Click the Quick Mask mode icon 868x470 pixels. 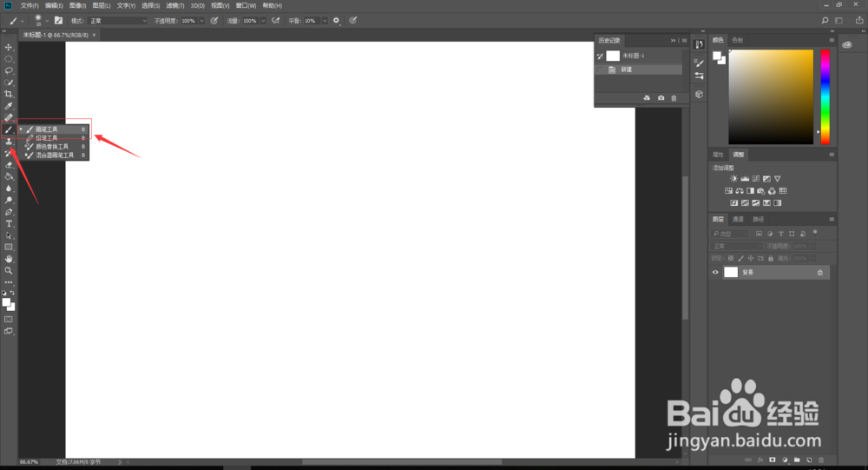pos(9,319)
